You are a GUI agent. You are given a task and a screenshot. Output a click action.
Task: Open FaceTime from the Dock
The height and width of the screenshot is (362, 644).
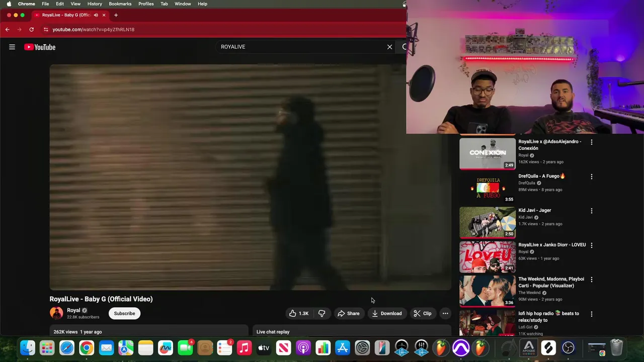tap(185, 347)
